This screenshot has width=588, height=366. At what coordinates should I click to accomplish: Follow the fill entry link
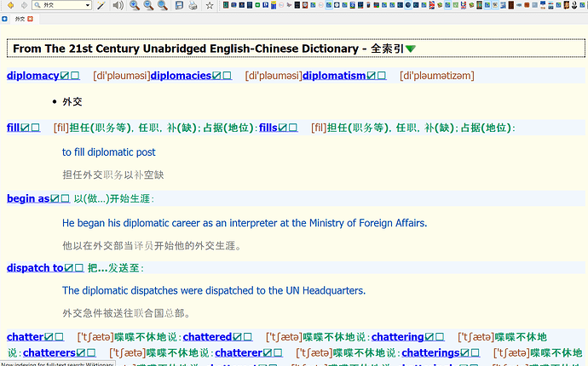tap(13, 128)
